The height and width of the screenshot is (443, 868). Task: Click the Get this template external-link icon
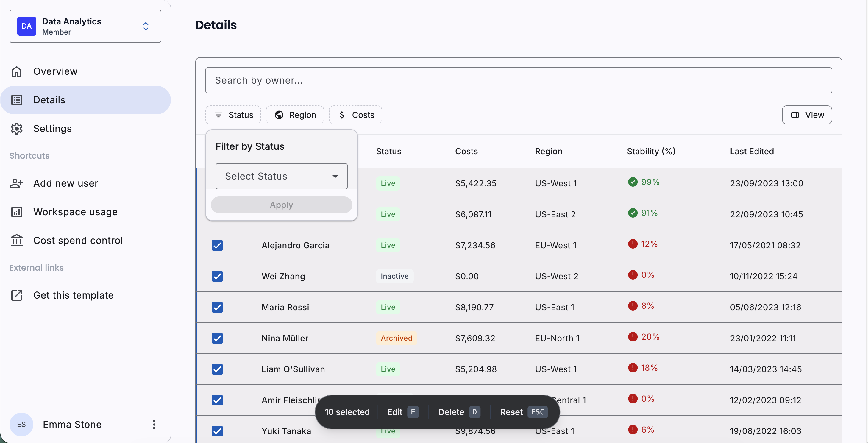pos(16,295)
